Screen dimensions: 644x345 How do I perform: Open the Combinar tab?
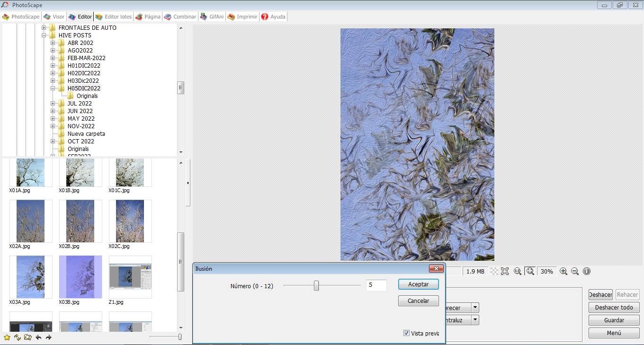180,17
